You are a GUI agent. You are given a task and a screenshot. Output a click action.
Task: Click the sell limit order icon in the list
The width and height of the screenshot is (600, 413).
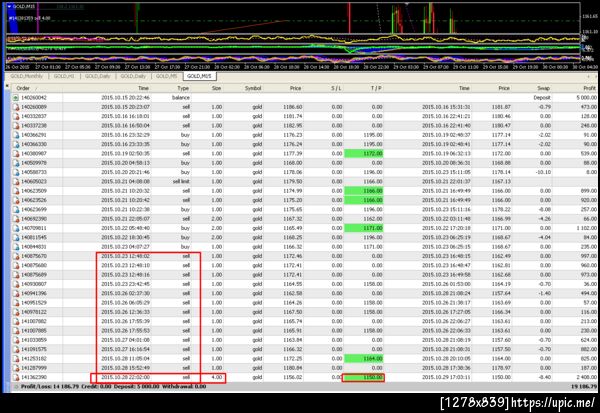(x=16, y=182)
